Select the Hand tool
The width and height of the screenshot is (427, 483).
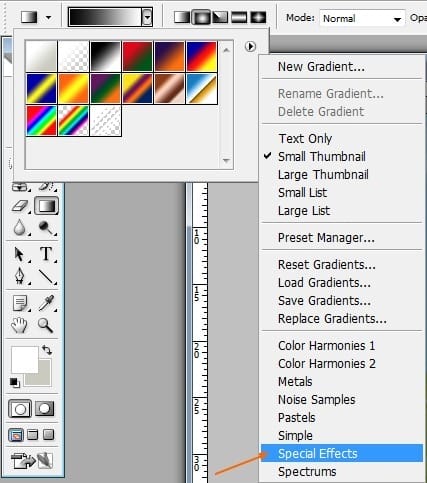[x=20, y=325]
